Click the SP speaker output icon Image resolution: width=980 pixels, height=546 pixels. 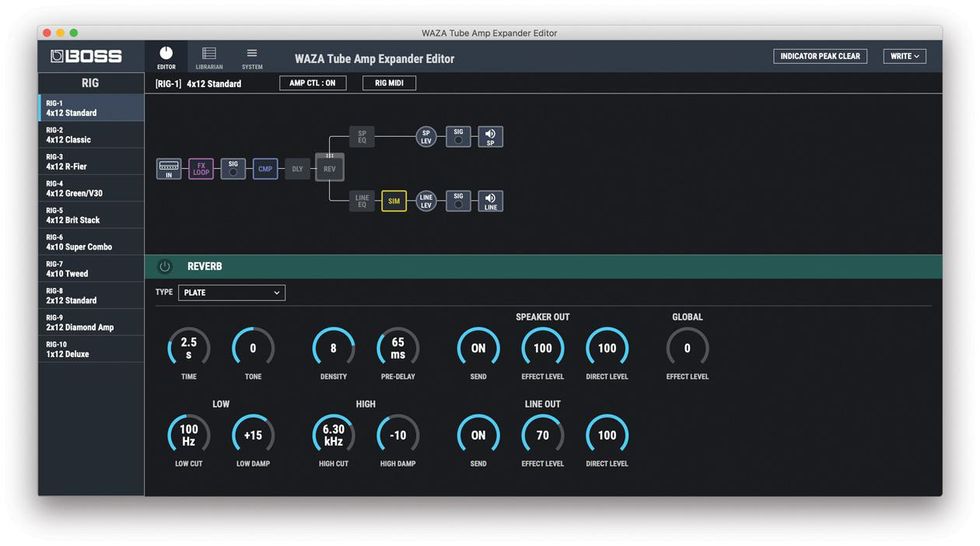coord(490,137)
